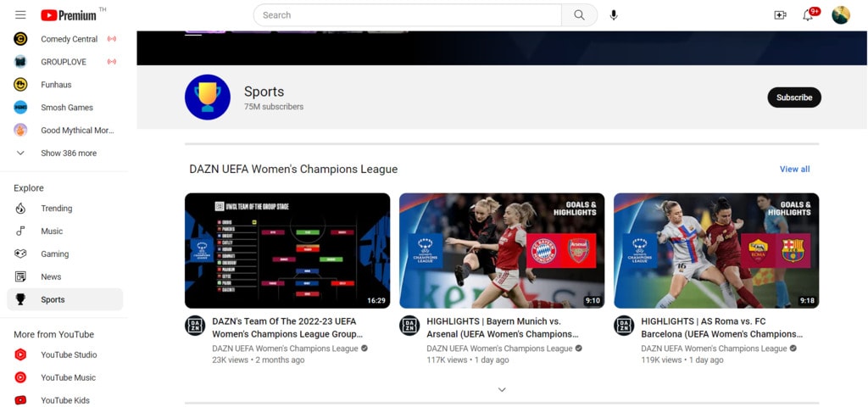Open Bayern Munich vs. Arsenal highlights title
Viewport: 868px width, 407px height.
pos(502,328)
